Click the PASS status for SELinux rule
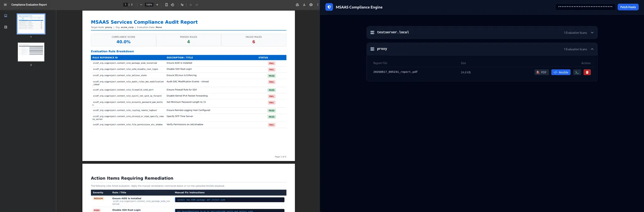This screenshot has height=212, width=644. 272,76
